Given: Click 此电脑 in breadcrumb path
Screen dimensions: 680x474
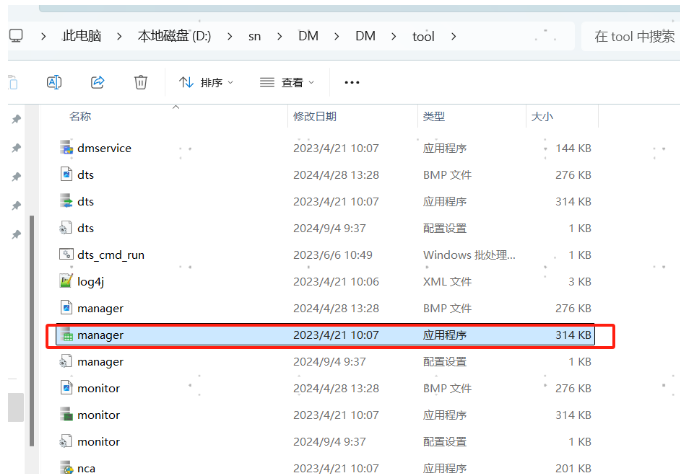Looking at the screenshot, I should pyautogui.click(x=82, y=36).
